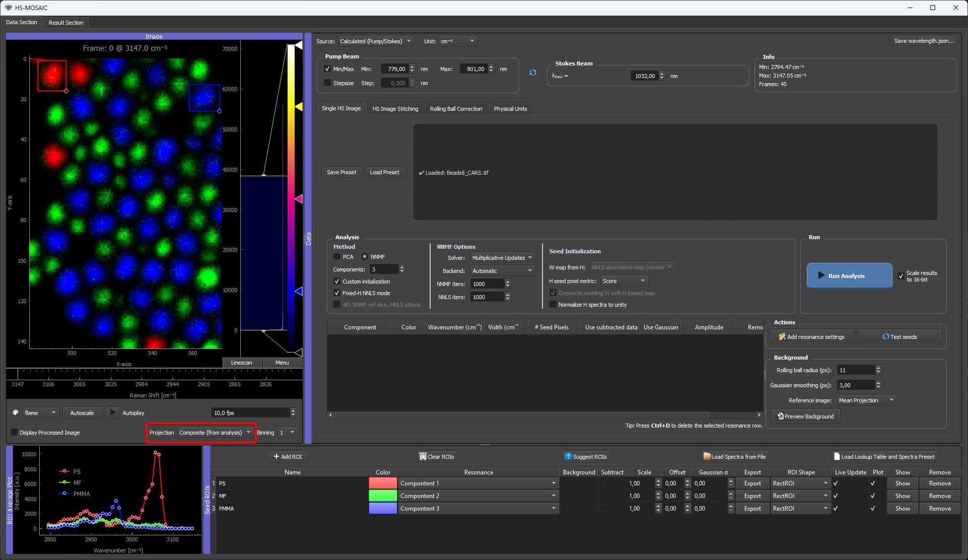Image resolution: width=968 pixels, height=560 pixels.
Task: Increase Components count stepper
Action: [x=402, y=267]
